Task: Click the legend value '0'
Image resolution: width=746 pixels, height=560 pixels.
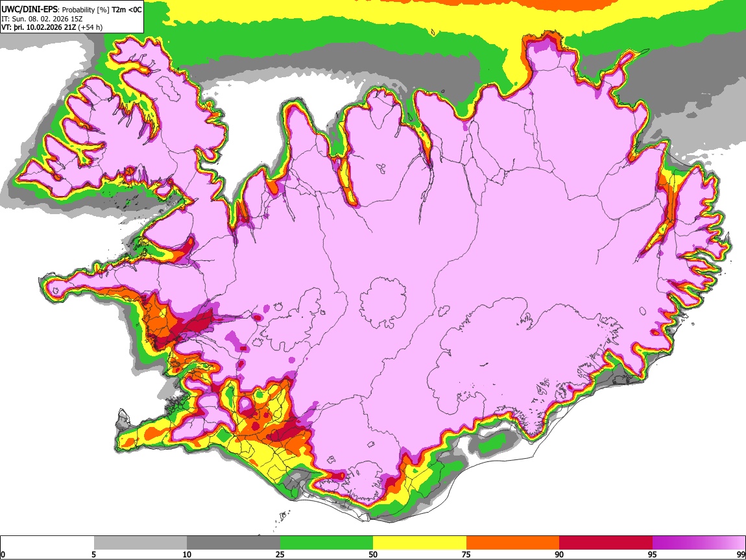Action: [x=3, y=555]
